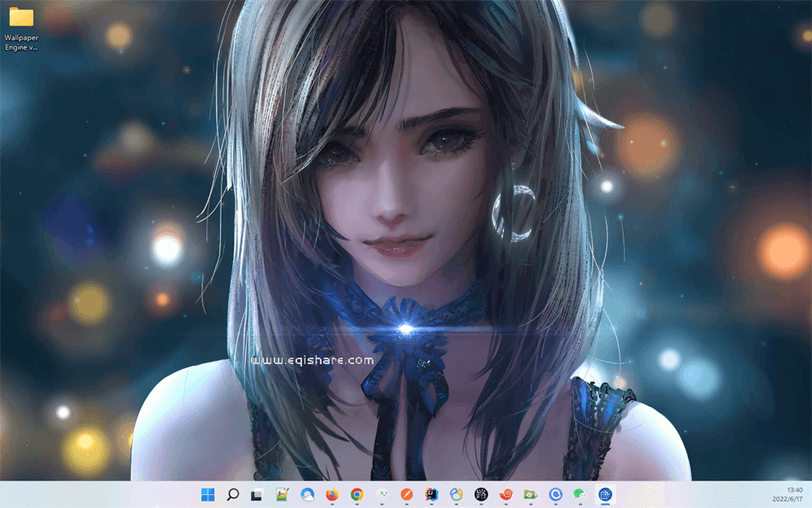This screenshot has width=812, height=508.
Task: Open Task View from the taskbar
Action: coord(257,494)
